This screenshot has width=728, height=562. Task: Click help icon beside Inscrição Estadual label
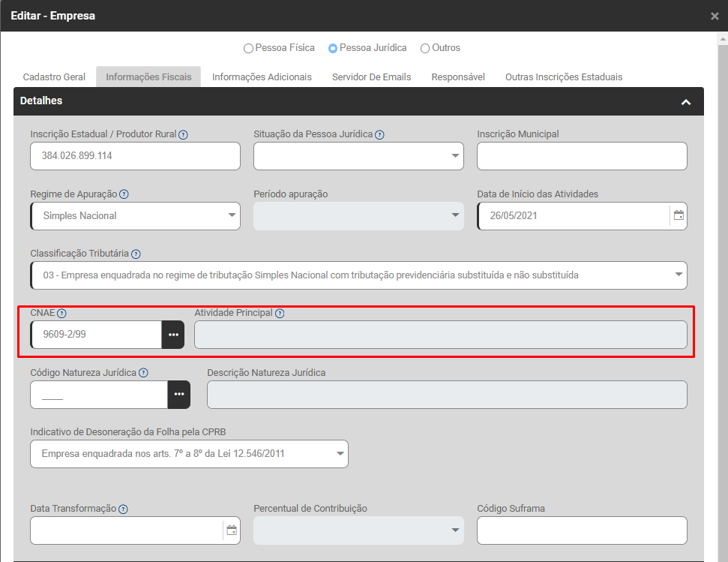(183, 134)
